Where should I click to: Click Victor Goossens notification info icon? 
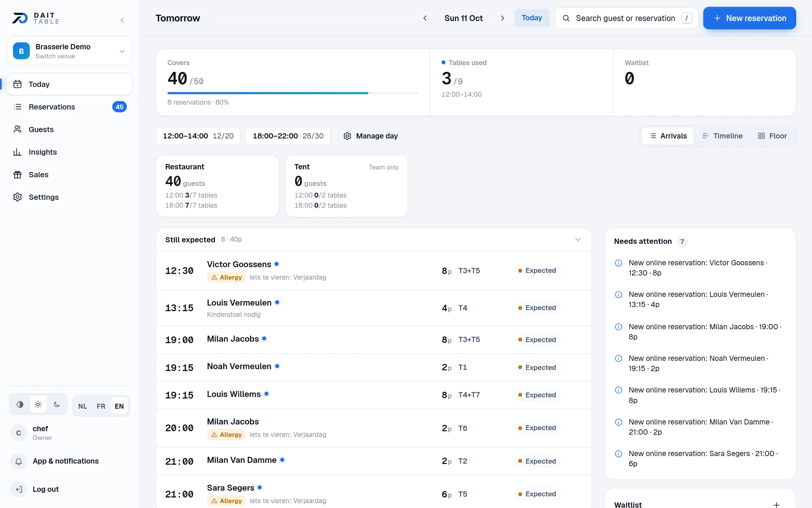point(618,263)
